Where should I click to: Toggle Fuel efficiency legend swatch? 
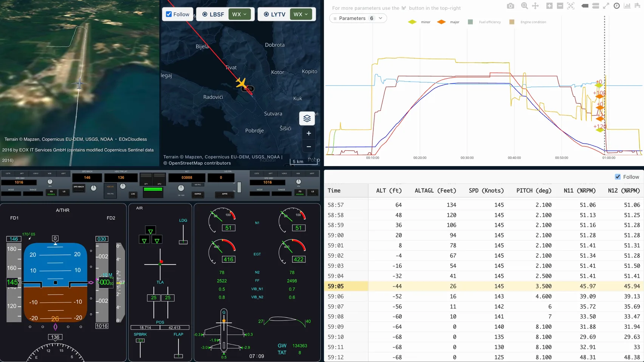470,22
